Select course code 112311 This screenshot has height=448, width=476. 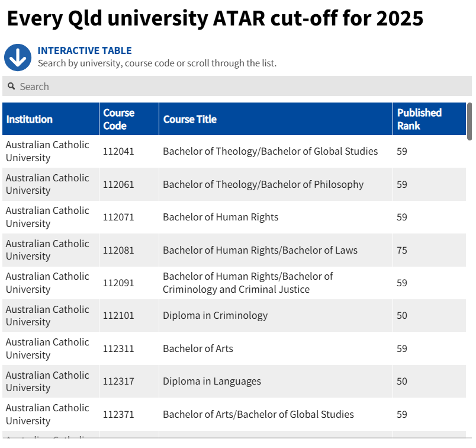(x=118, y=348)
